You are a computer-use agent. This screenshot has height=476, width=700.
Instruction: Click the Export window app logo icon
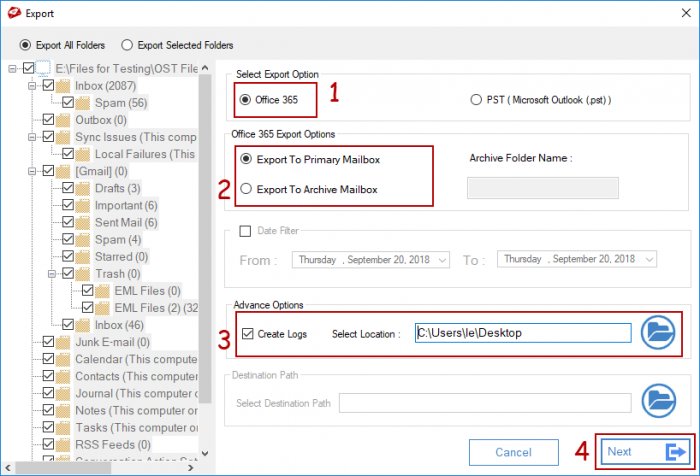pos(14,13)
